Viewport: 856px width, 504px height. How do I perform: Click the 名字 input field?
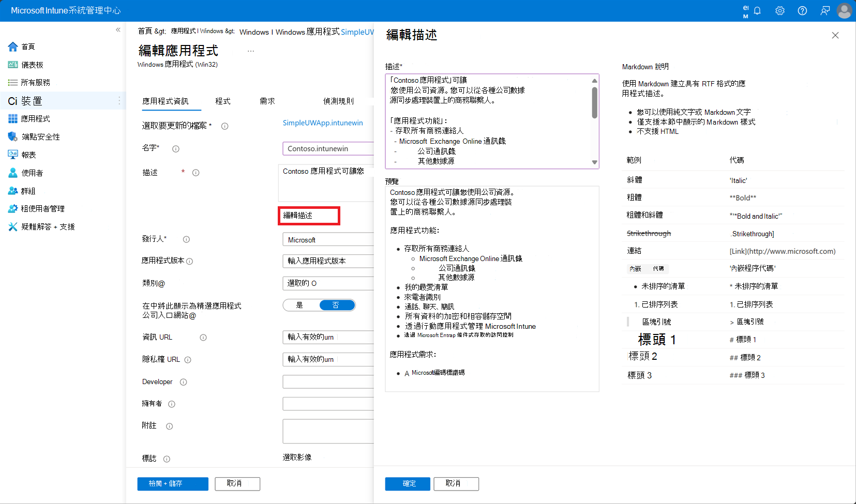pyautogui.click(x=328, y=149)
